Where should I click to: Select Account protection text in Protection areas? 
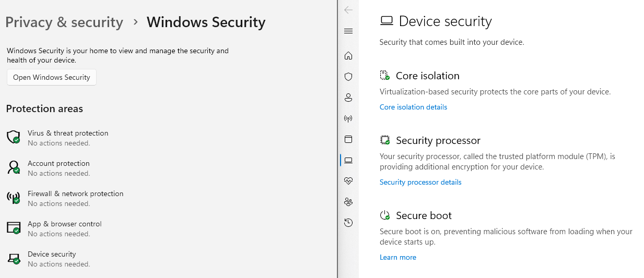(58, 163)
